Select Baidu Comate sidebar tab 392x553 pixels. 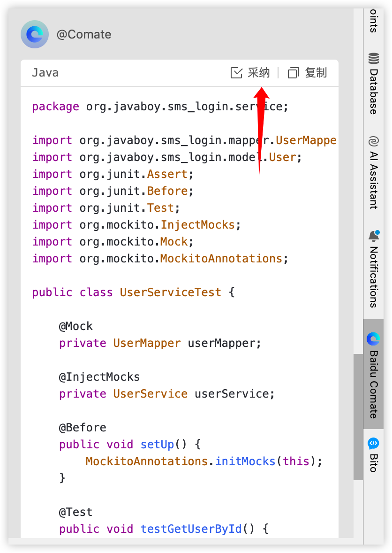tap(373, 374)
